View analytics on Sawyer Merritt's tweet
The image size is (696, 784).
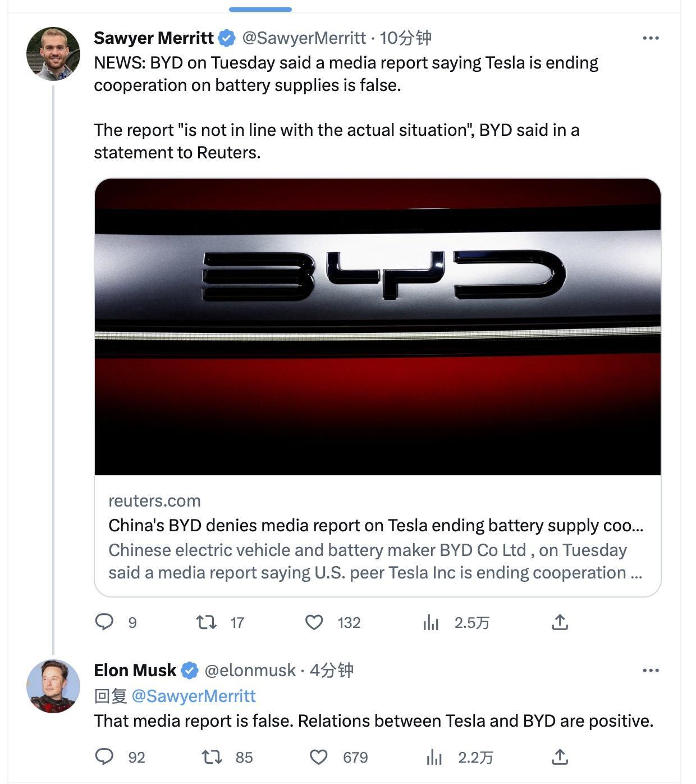pos(431,622)
